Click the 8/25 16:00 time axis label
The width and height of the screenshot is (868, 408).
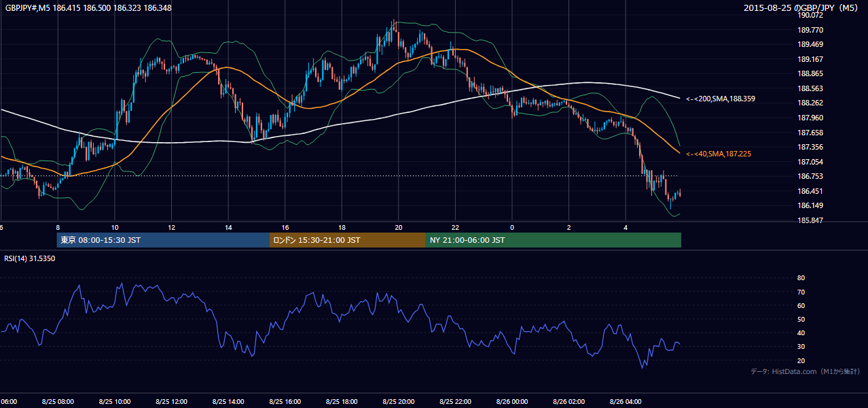pyautogui.click(x=285, y=402)
